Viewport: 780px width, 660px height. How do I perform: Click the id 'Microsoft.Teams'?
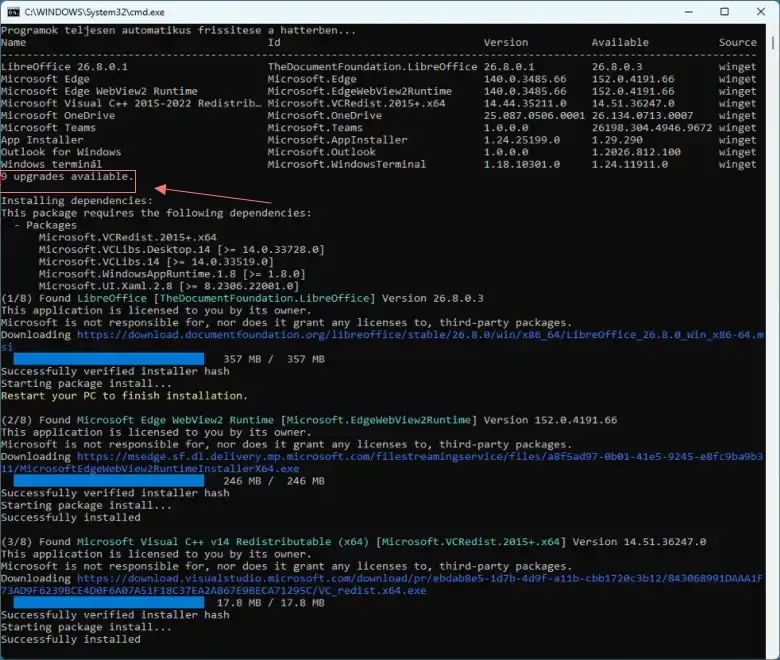tap(315, 128)
